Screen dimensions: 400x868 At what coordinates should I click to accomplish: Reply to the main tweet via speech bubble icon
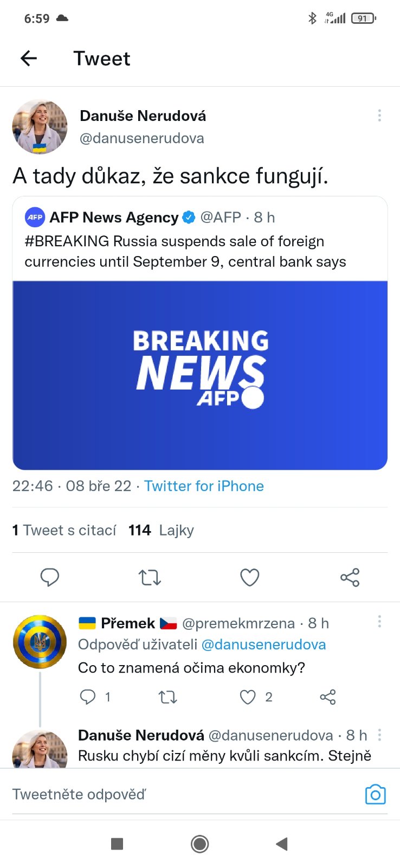point(50,577)
